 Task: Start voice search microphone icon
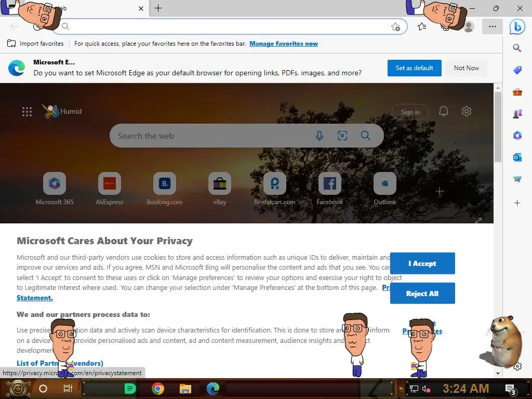pos(320,136)
